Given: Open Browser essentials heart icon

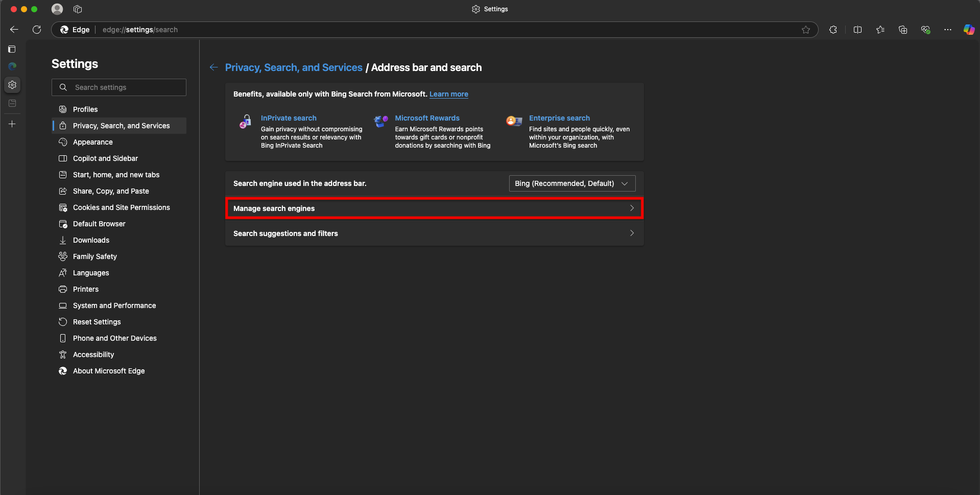Looking at the screenshot, I should click(x=925, y=30).
